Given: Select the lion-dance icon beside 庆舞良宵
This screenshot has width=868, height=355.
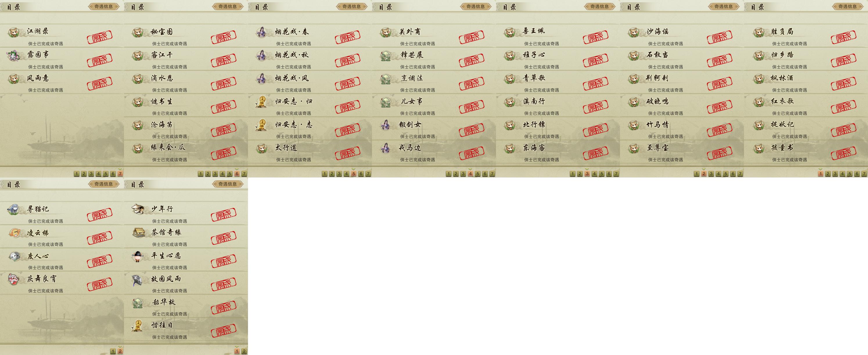Looking at the screenshot, I should click(14, 279).
